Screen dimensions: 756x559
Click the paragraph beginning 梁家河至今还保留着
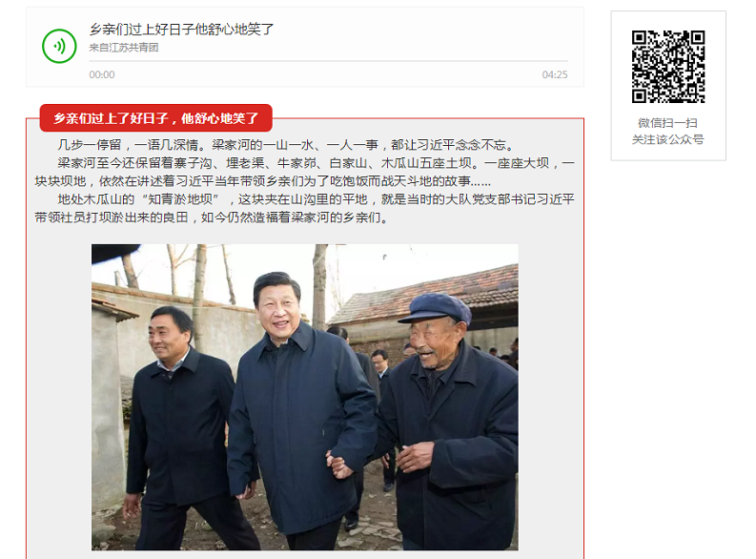pos(305,173)
